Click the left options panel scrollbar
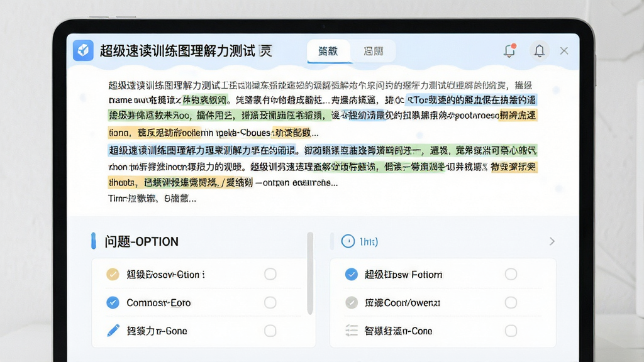644x362 pixels. [310, 273]
